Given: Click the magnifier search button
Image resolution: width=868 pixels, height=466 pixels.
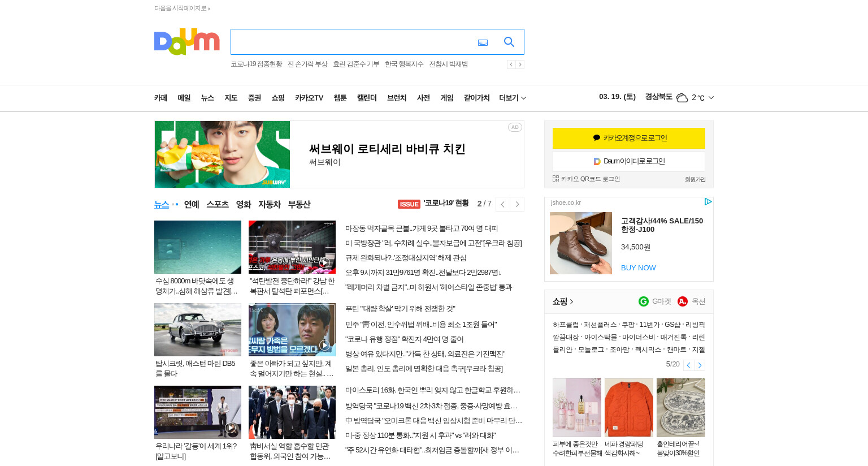Looking at the screenshot, I should pyautogui.click(x=509, y=42).
